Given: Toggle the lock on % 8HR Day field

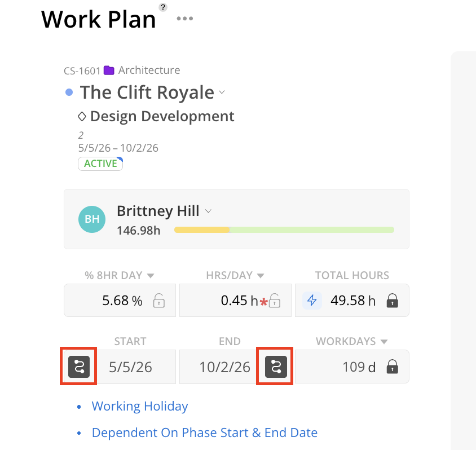Looking at the screenshot, I should tap(159, 301).
